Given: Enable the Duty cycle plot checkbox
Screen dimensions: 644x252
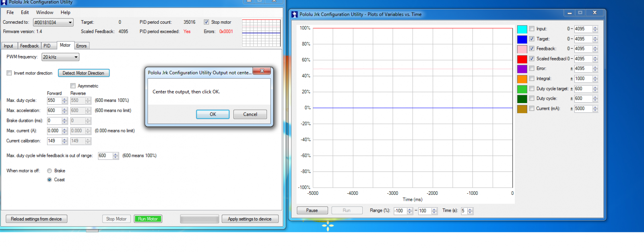Looking at the screenshot, I should pyautogui.click(x=532, y=98).
